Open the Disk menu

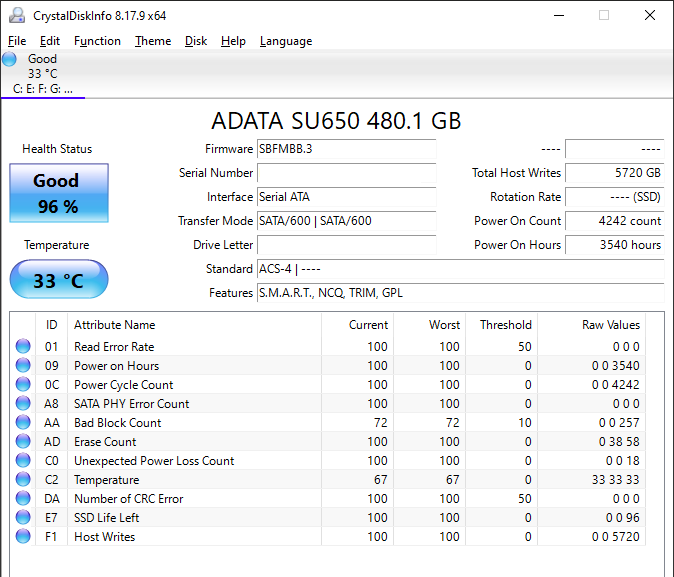[x=196, y=41]
